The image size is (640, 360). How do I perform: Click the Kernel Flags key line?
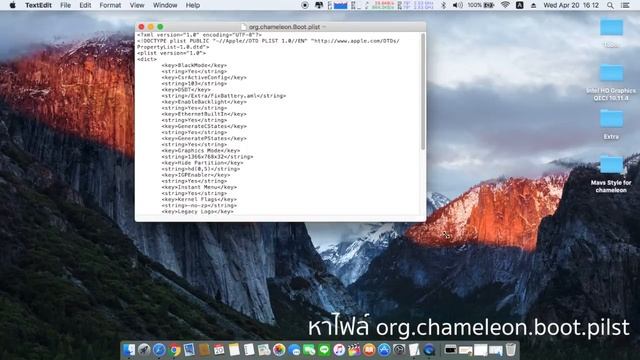click(x=199, y=200)
